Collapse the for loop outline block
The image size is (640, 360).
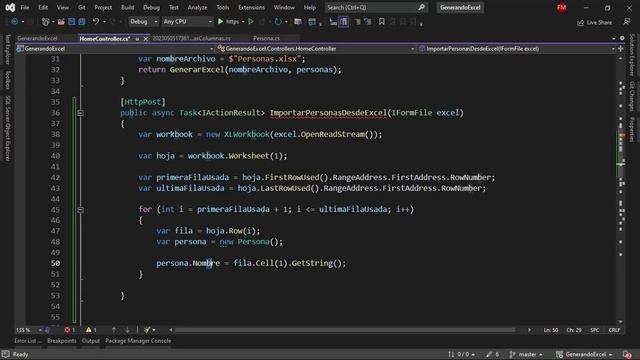click(80, 209)
